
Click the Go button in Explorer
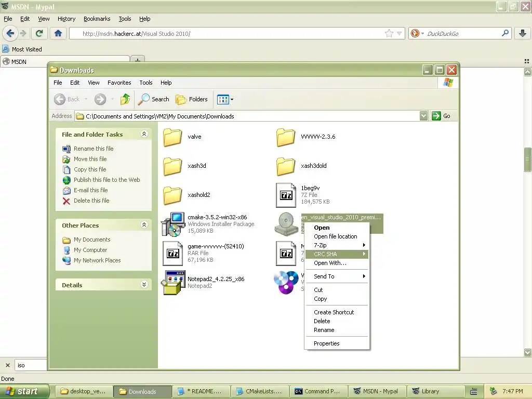pos(442,116)
